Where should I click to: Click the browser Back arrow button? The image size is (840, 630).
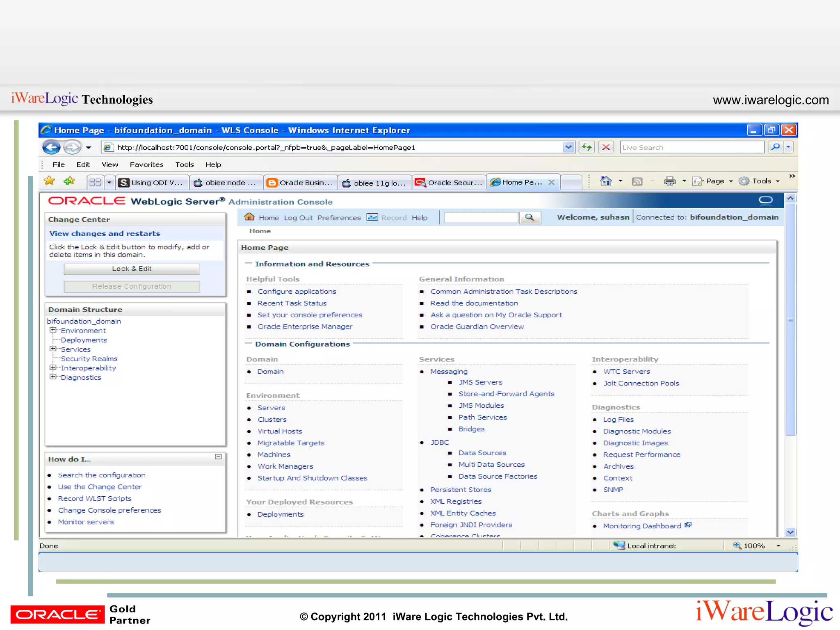pyautogui.click(x=51, y=147)
